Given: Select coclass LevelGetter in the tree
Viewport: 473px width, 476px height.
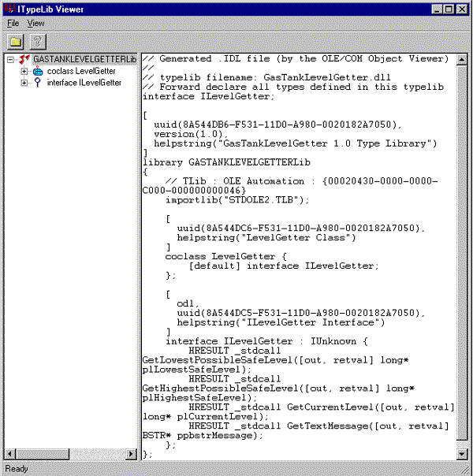Looking at the screenshot, I should click(x=80, y=72).
